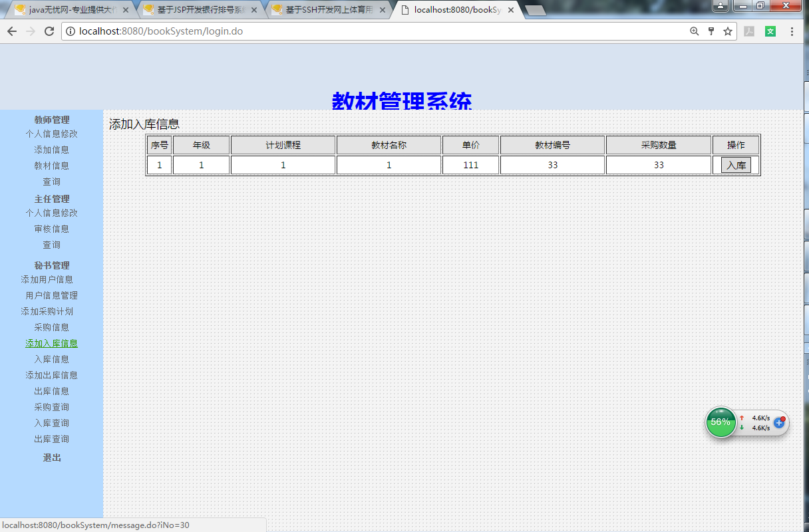Open 个人信息修改 under 教师管理
This screenshot has height=532, width=809.
(52, 134)
